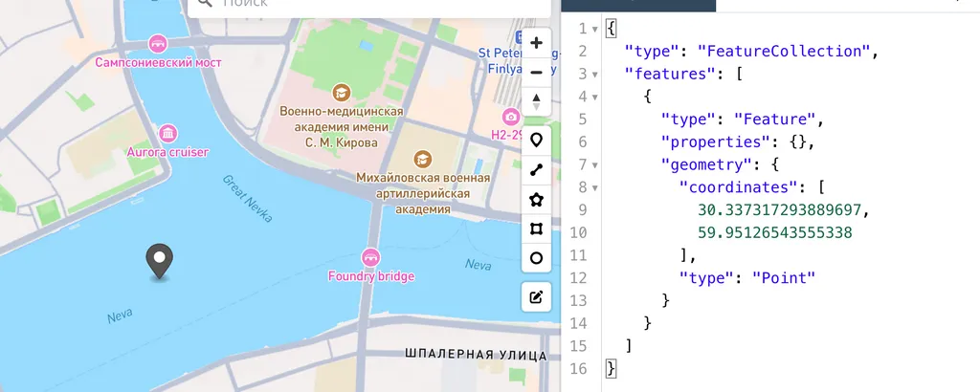Click the Foundry bridge map icon
Screen dimensions: 980x392
point(370,257)
